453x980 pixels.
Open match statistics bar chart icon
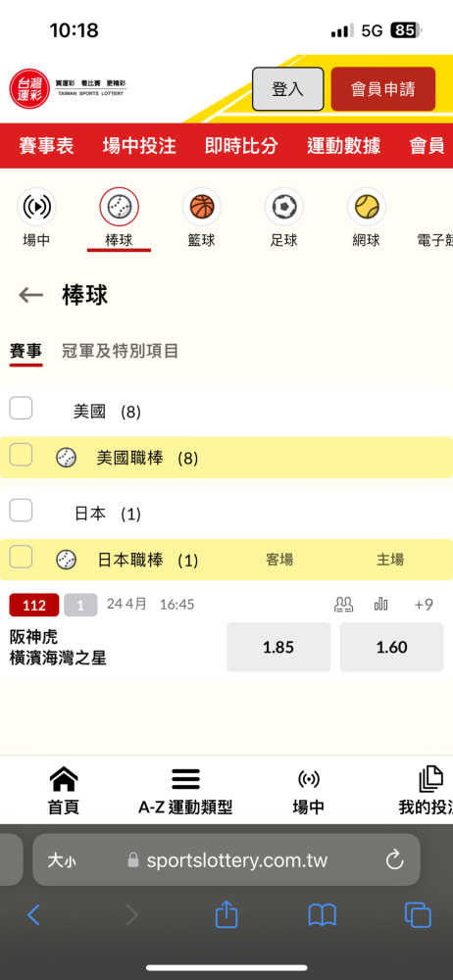(x=380, y=605)
